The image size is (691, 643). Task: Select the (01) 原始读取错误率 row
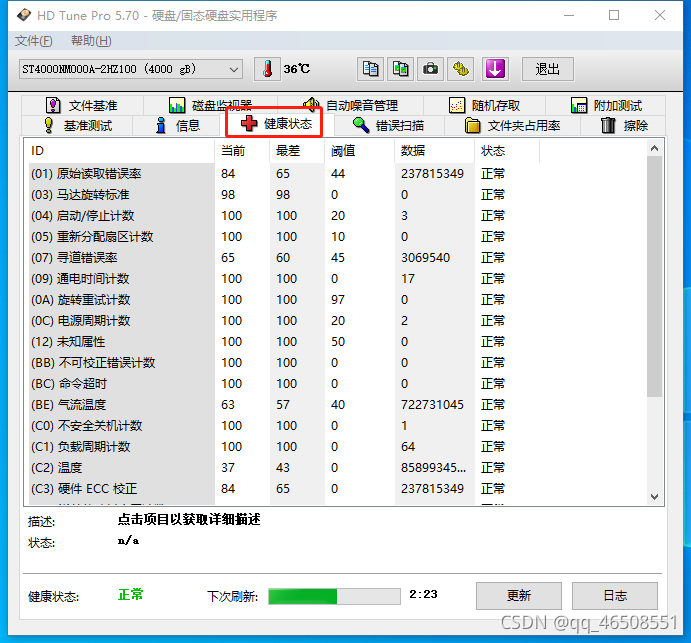pos(284,174)
